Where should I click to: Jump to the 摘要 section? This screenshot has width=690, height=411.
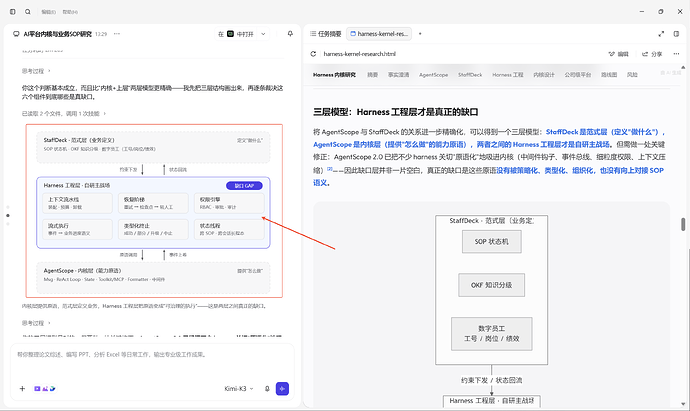(373, 75)
